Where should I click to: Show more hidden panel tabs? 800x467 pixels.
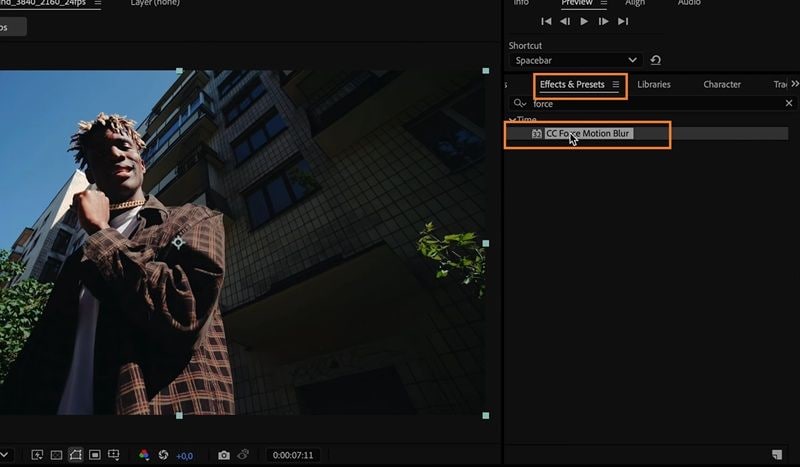[794, 84]
